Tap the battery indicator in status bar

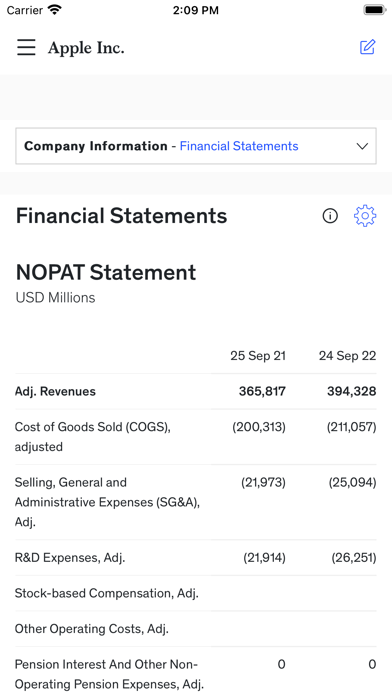coord(375,10)
